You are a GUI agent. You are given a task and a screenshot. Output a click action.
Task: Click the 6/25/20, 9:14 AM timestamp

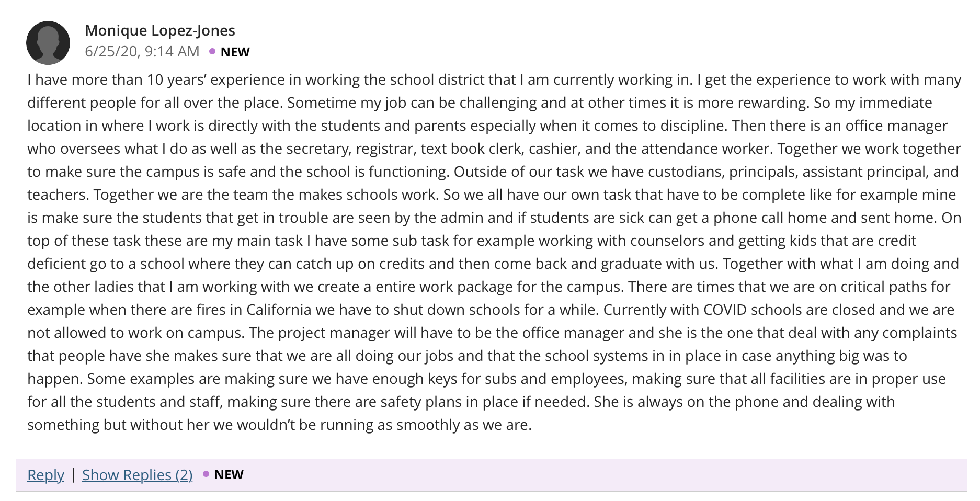click(x=142, y=51)
